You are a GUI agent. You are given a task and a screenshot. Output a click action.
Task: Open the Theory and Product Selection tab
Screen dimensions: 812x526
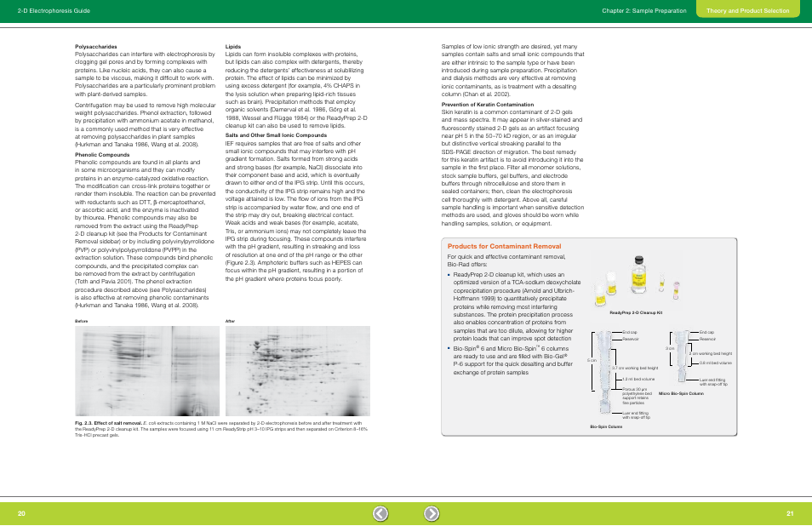coord(748,10)
